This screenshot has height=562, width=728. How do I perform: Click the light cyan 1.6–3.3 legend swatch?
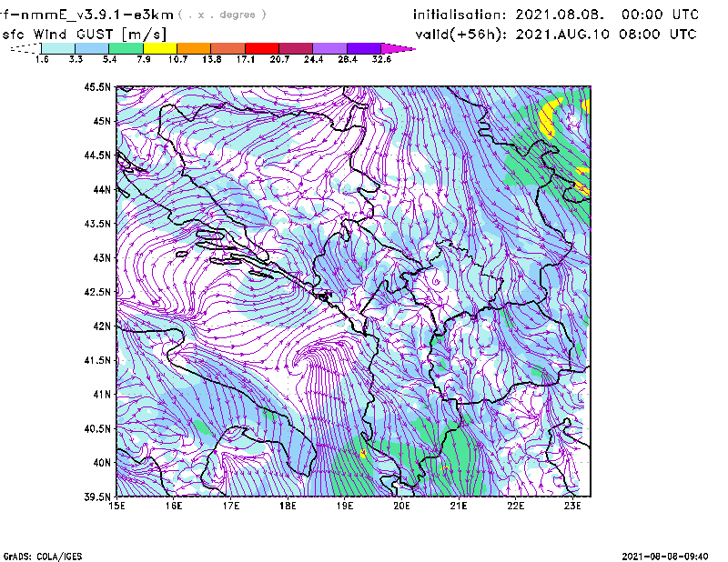point(58,48)
